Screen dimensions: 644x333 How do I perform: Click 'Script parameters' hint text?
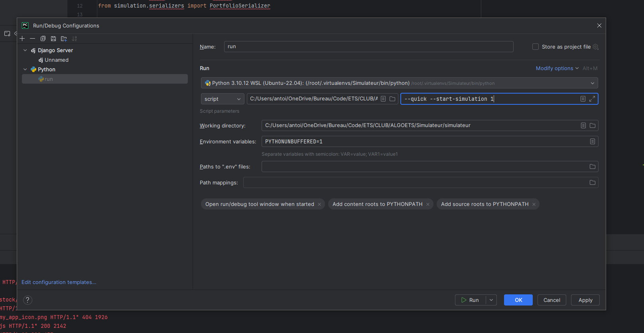(x=219, y=111)
